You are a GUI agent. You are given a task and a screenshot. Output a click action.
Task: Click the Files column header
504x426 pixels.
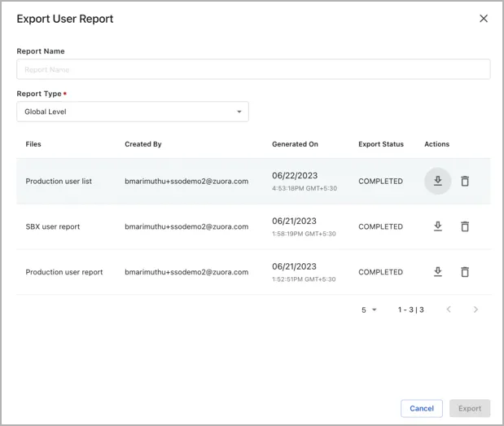pos(33,144)
